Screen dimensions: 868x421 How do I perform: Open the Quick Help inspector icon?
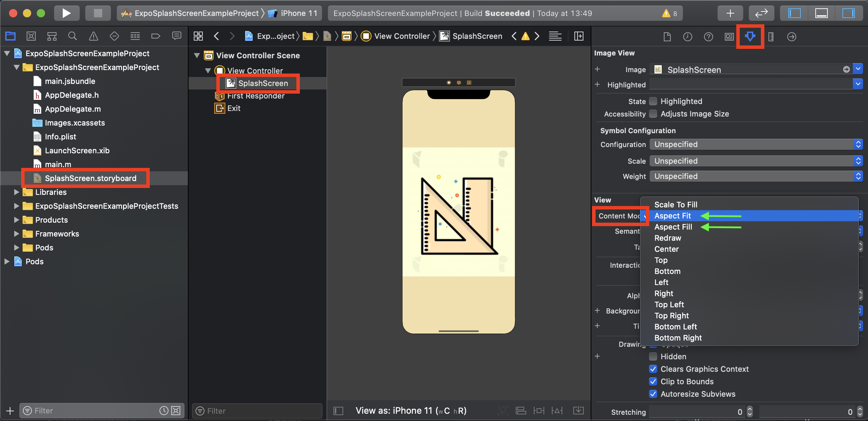coord(709,36)
